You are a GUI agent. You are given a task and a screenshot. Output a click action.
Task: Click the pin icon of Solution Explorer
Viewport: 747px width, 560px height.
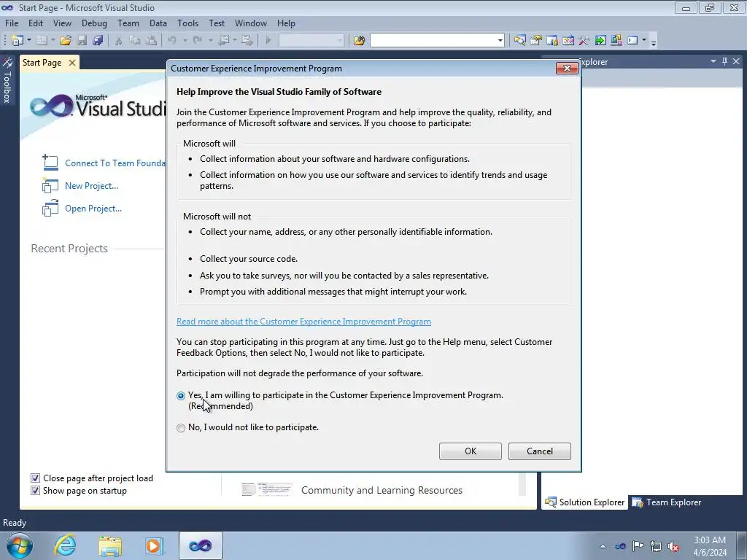[x=724, y=61]
